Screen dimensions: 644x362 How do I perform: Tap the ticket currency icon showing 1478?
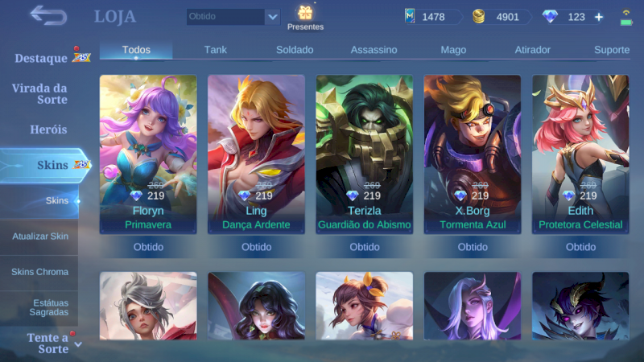coord(409,16)
